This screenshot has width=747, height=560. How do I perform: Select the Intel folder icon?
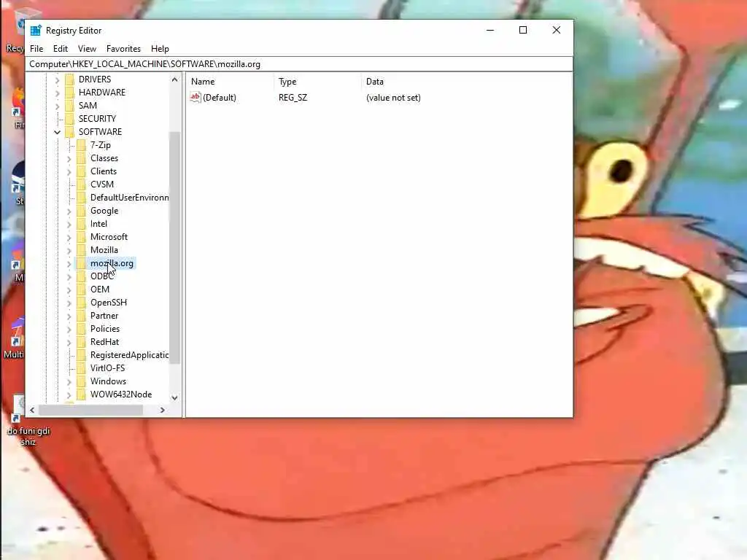[82, 224]
